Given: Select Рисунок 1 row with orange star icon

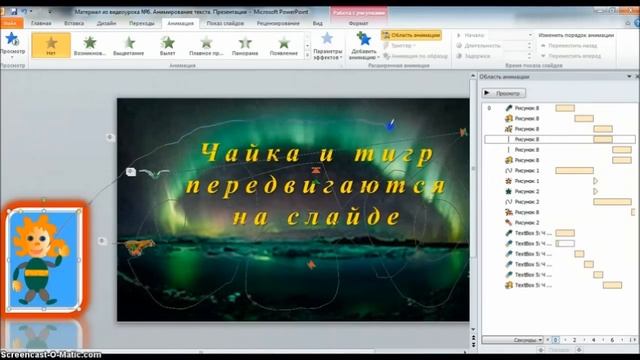Looking at the screenshot, I should (x=560, y=181).
